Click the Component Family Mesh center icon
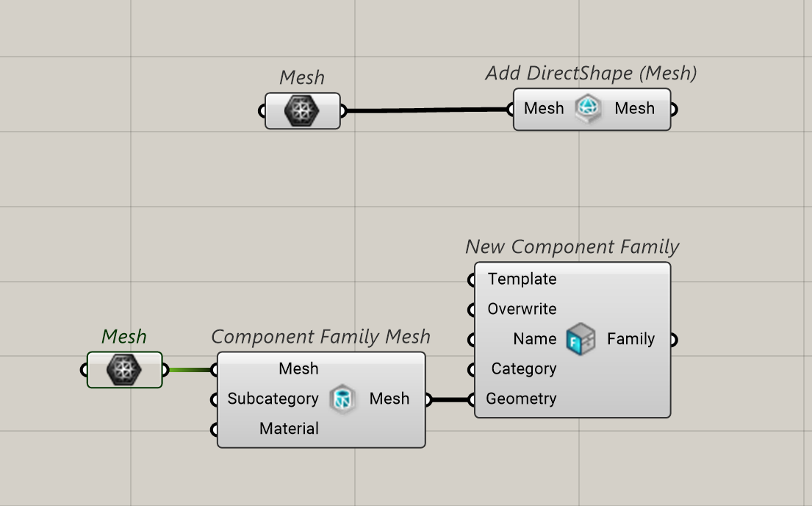The height and width of the screenshot is (506, 812). [343, 399]
